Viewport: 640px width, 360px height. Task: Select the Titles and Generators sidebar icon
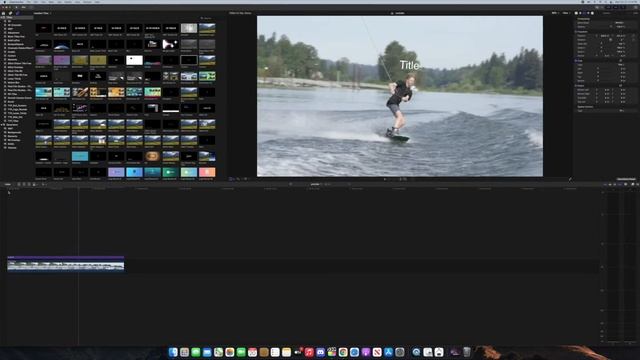(18, 13)
